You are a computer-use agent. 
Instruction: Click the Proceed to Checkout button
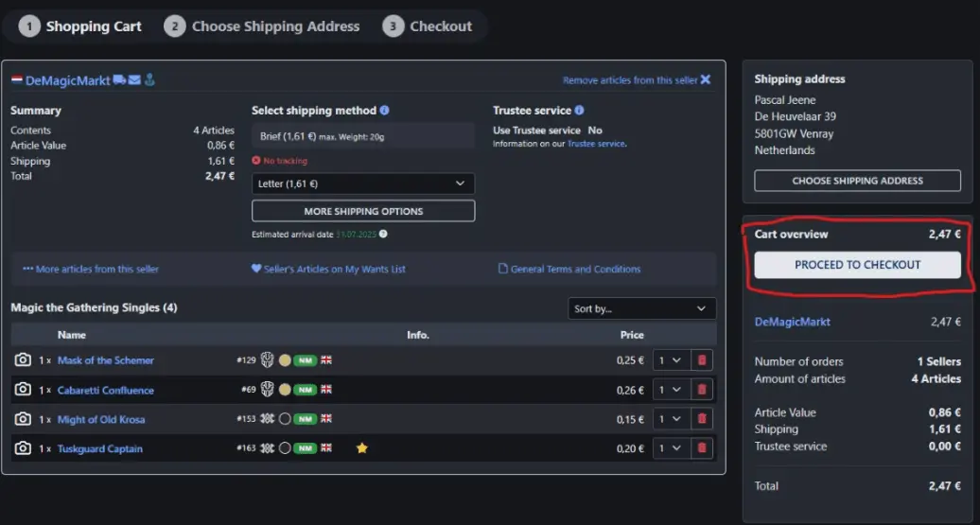(857, 265)
